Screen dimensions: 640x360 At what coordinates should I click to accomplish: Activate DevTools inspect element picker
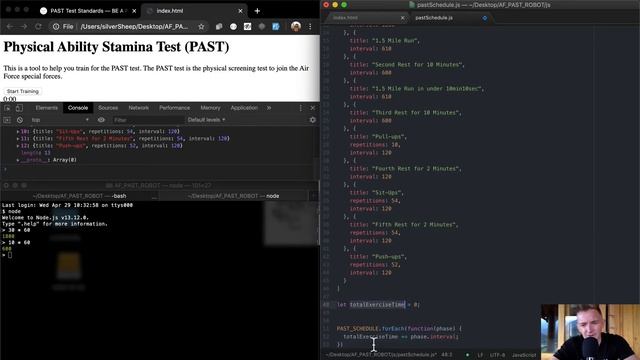pos(7,108)
